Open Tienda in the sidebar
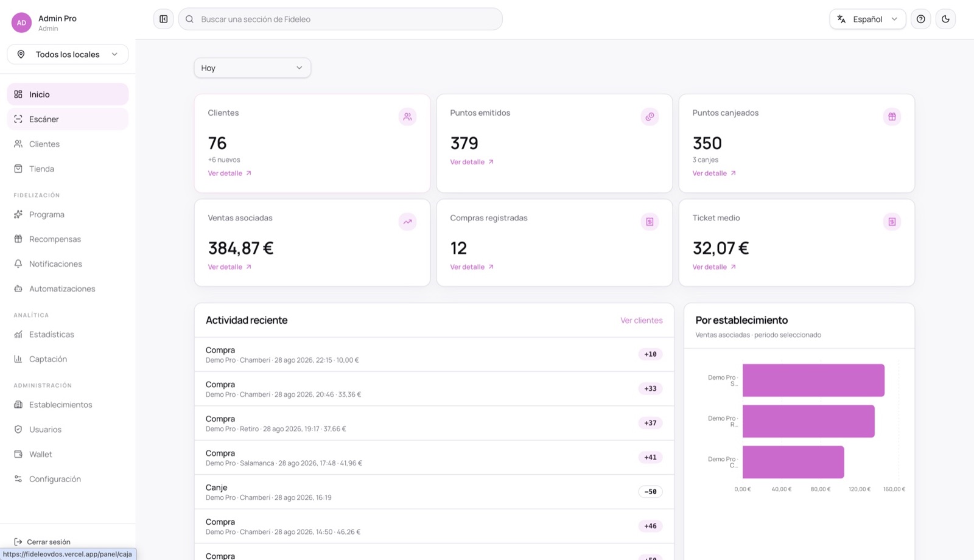The height and width of the screenshot is (560, 974). click(x=68, y=169)
